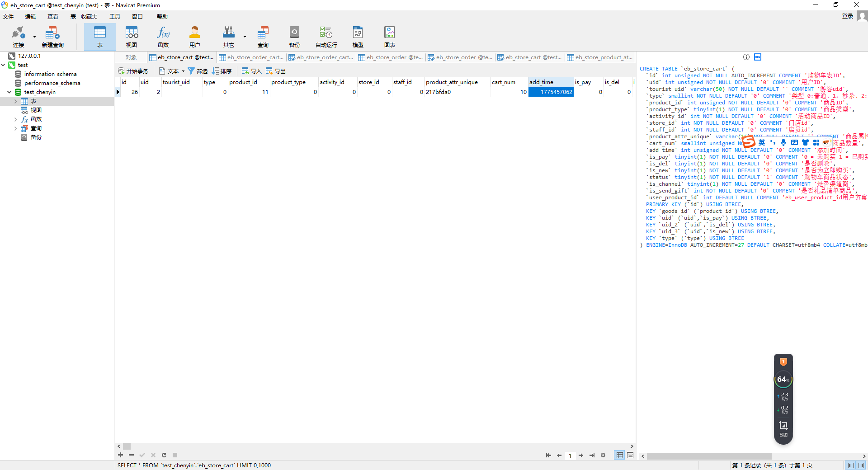Open the 新建查询 (New Query) toolbar icon
This screenshot has height=470, width=868.
point(52,36)
